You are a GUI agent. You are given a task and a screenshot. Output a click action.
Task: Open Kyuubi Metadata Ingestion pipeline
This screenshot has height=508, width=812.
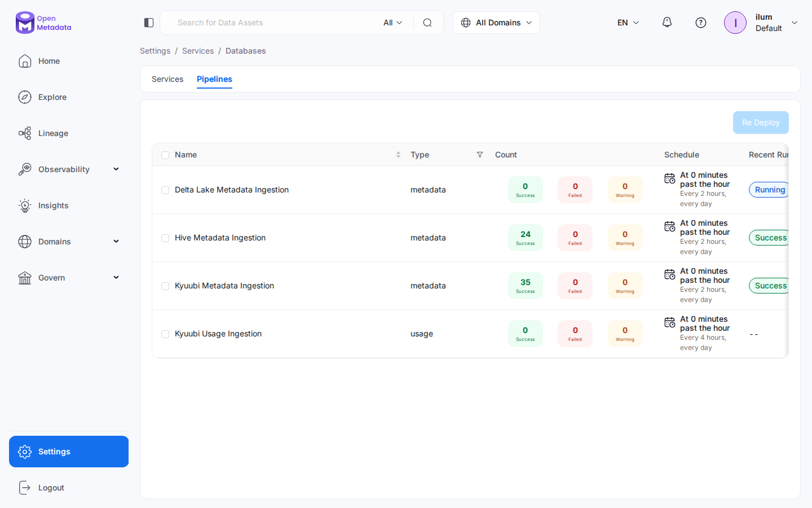(x=224, y=286)
